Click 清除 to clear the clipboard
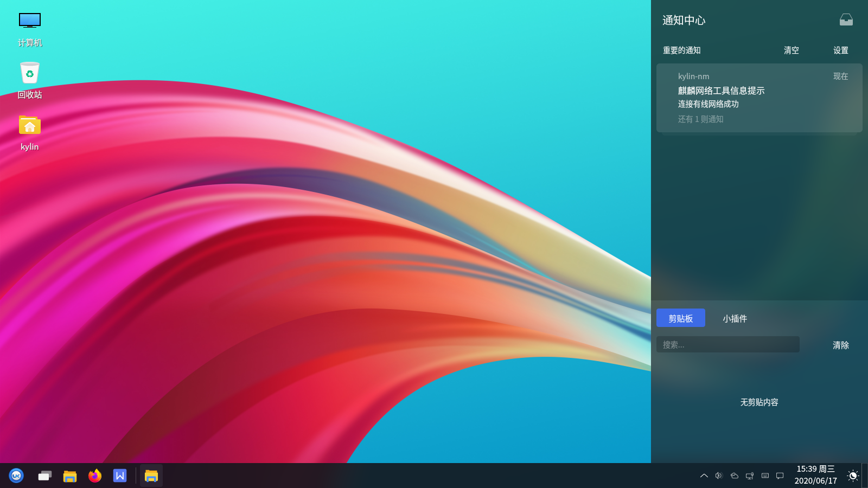Viewport: 868px width, 488px height. tap(840, 345)
